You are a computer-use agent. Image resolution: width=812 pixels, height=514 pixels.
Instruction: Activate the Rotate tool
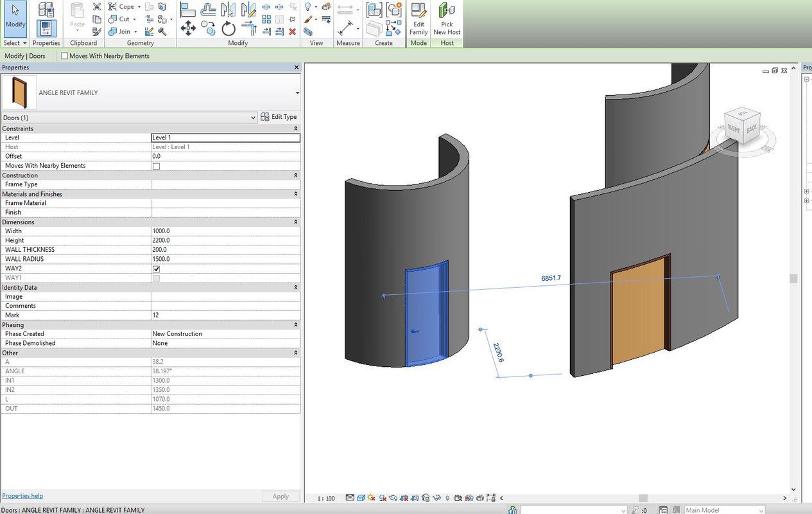click(x=229, y=28)
